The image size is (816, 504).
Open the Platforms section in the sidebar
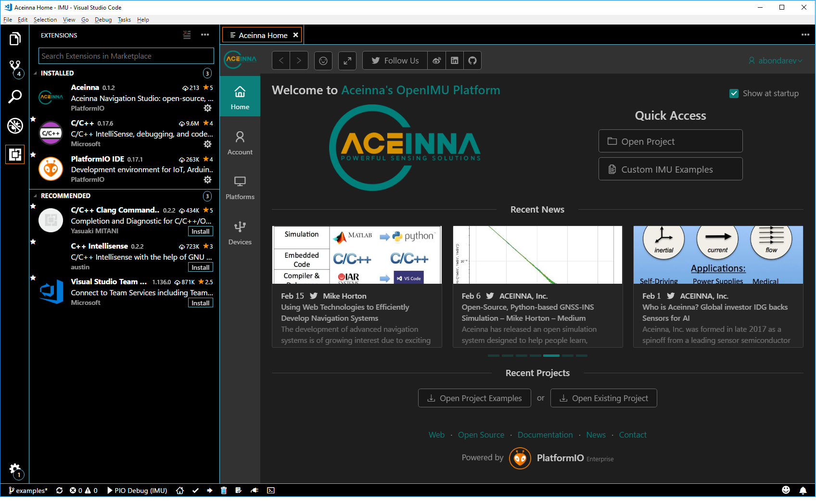(240, 188)
